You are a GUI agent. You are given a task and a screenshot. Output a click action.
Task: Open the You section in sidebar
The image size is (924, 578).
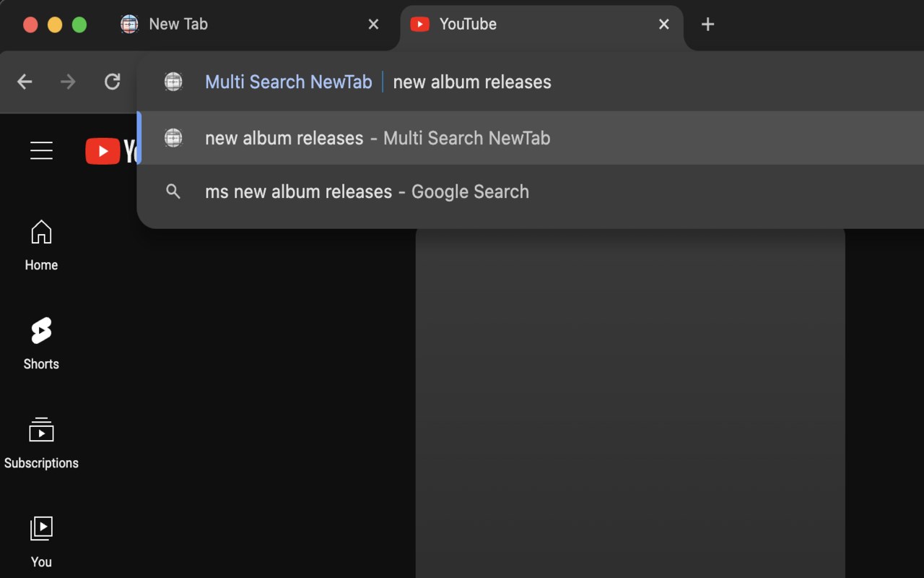click(41, 542)
